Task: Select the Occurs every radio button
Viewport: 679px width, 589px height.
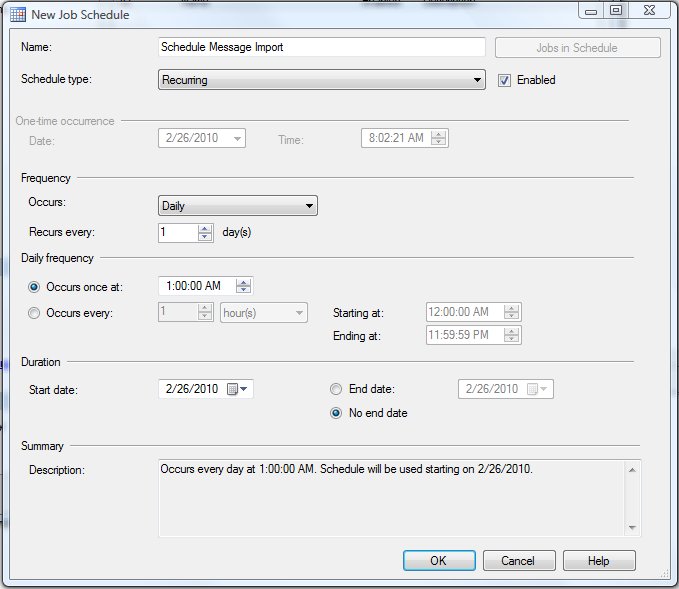Action: pos(35,313)
